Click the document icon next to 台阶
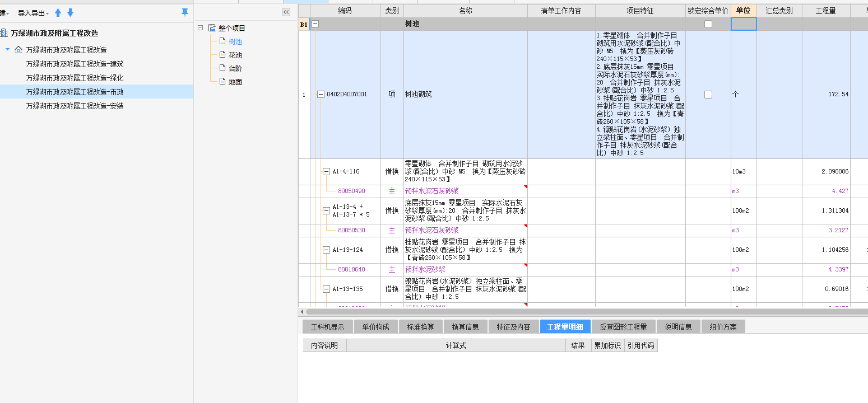868x403 pixels. point(222,68)
